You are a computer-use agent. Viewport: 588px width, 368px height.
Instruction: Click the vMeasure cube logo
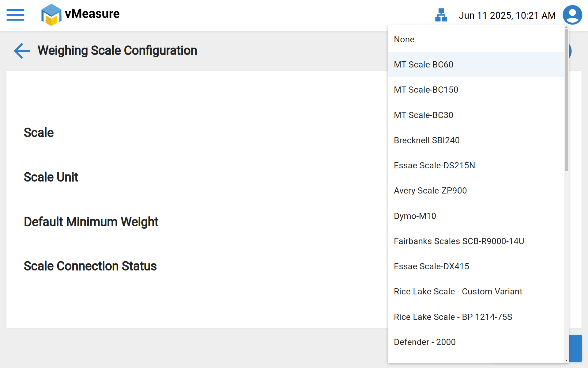[x=51, y=15]
